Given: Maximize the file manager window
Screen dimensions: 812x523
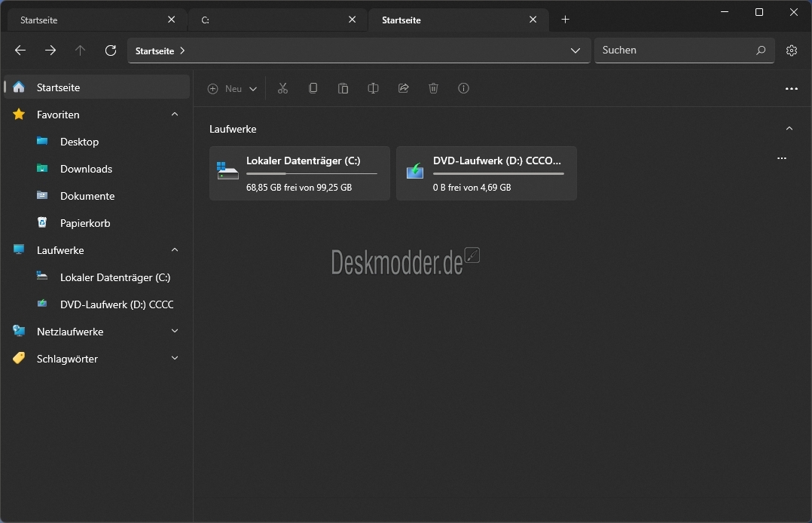Looking at the screenshot, I should [x=759, y=12].
